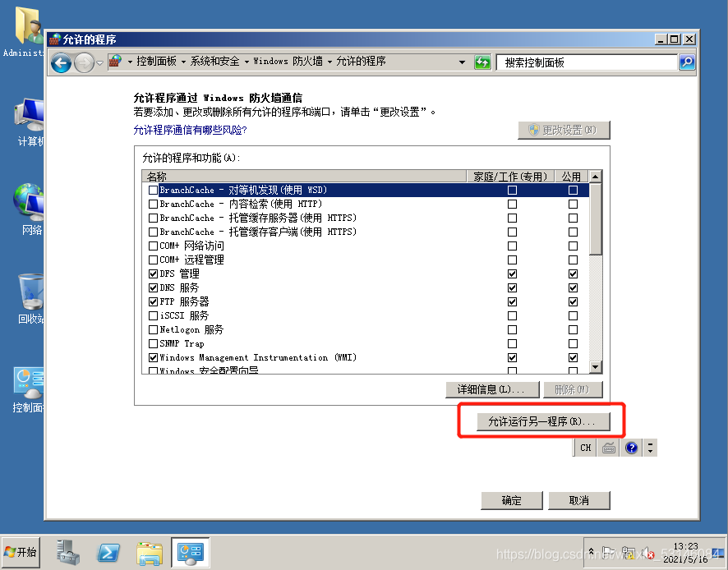Open the Administrator desktop folder icon
This screenshot has width=728, height=570.
tap(25, 33)
